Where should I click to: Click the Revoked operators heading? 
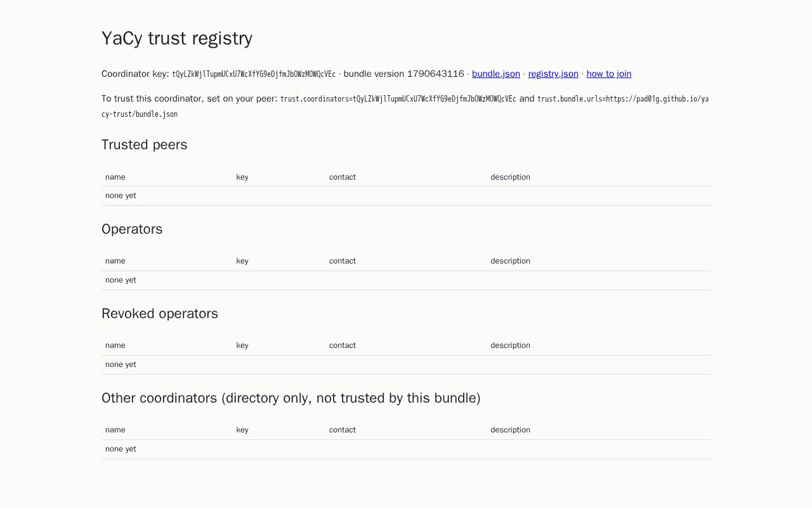pyautogui.click(x=160, y=314)
